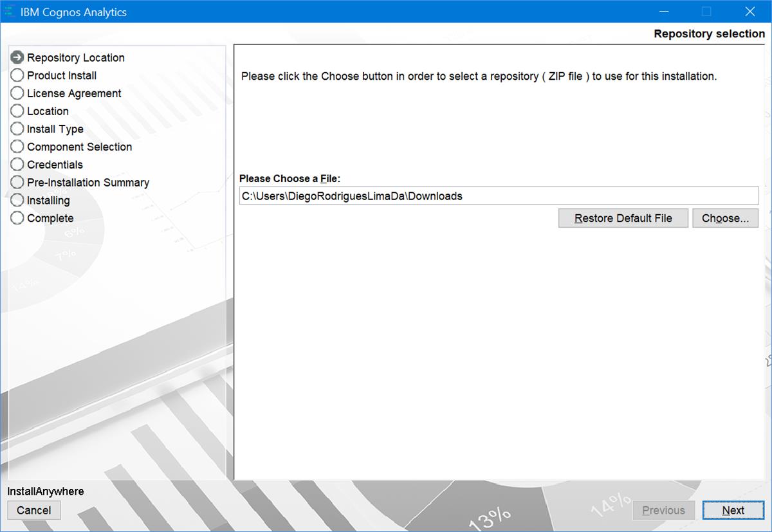Click the Cancel button
Image resolution: width=772 pixels, height=532 pixels.
[34, 510]
